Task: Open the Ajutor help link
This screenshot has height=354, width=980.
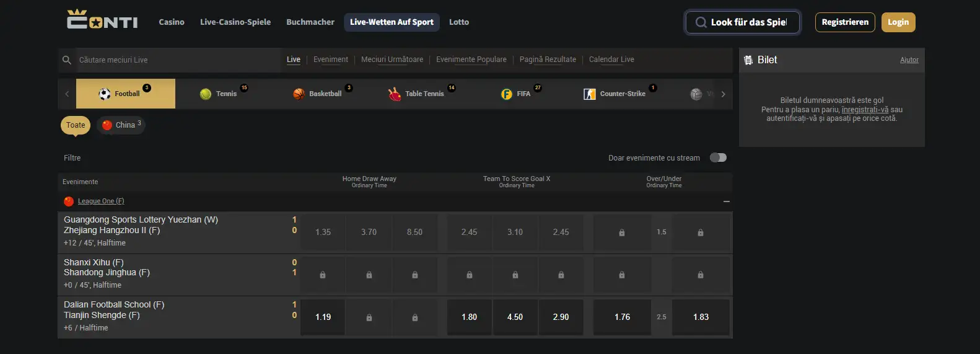Action: [909, 60]
